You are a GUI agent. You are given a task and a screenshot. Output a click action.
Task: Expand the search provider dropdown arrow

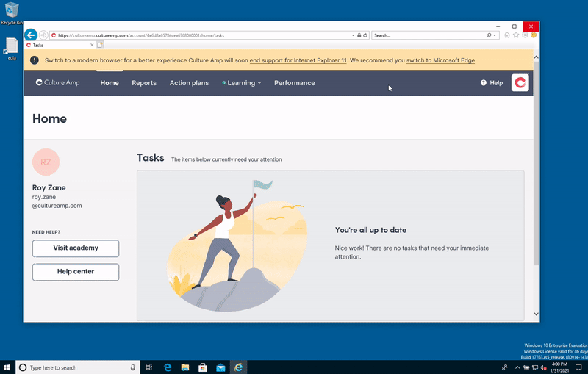tap(495, 35)
